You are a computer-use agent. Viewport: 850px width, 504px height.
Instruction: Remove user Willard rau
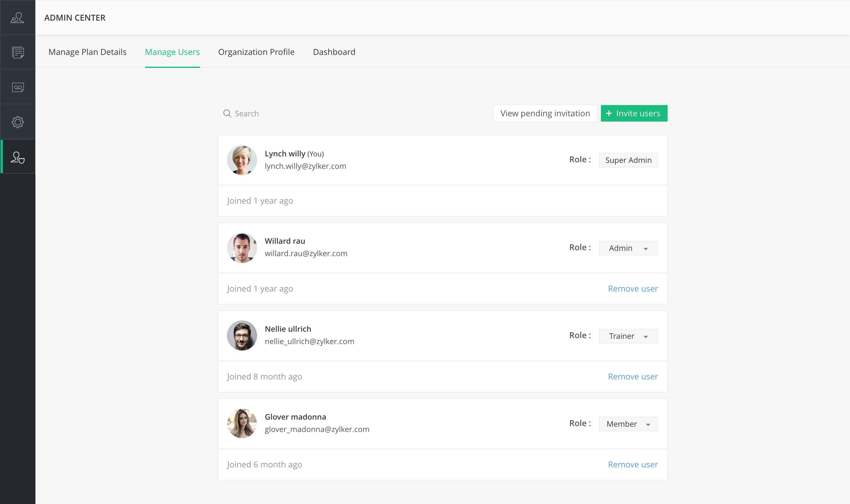coord(633,289)
